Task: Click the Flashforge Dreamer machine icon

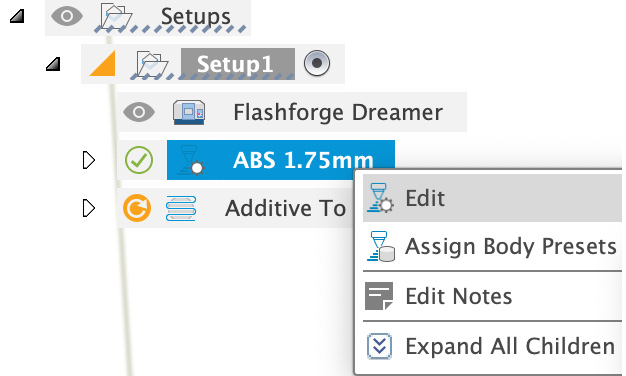Action: (x=189, y=112)
